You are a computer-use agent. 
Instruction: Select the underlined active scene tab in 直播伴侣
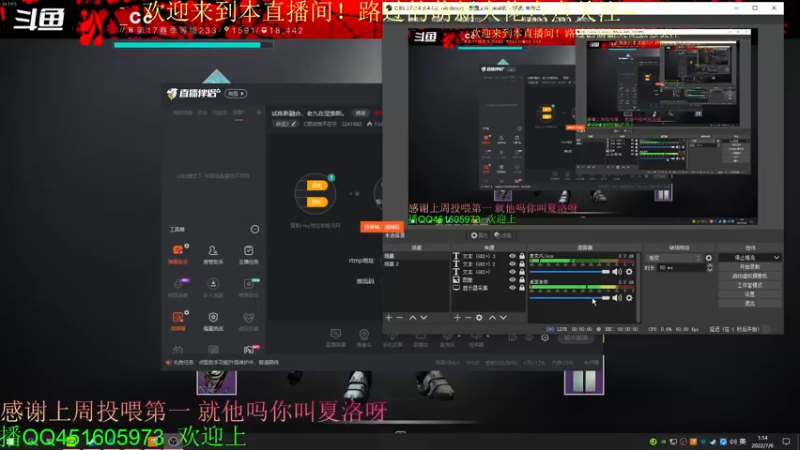tap(239, 113)
